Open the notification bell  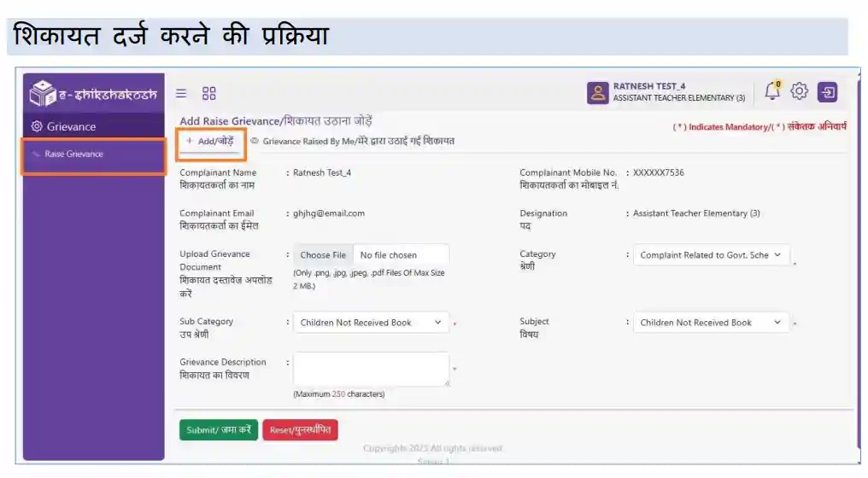(x=772, y=90)
